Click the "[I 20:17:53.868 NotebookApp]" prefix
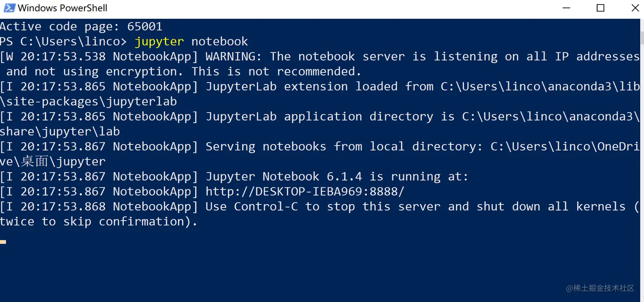Screen dimensions: 644x302 pyautogui.click(x=99, y=207)
